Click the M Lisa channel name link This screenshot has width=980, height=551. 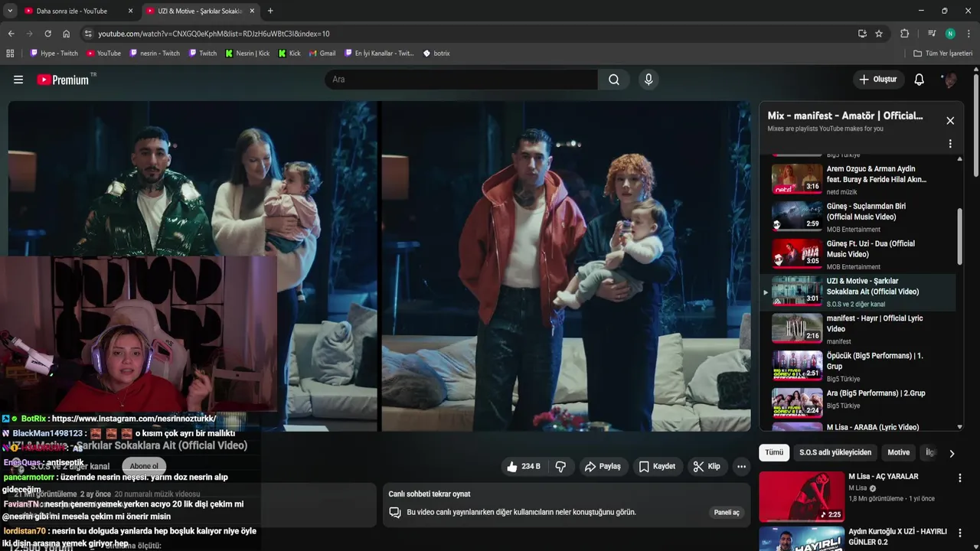[x=857, y=488]
